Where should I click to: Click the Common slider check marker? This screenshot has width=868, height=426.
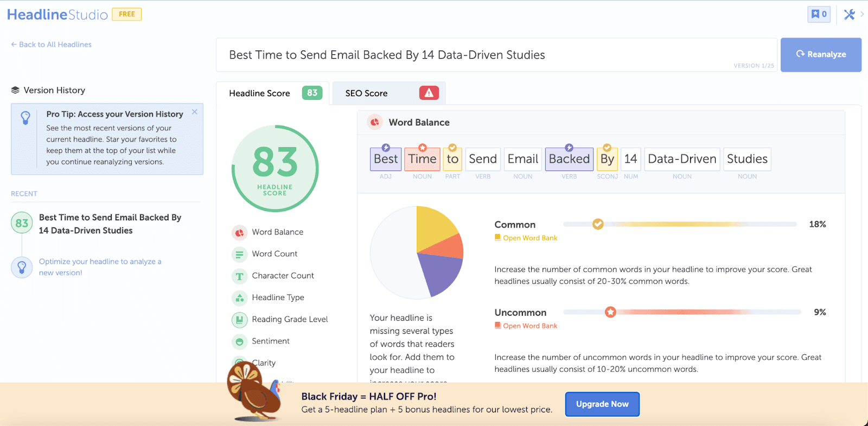(598, 224)
